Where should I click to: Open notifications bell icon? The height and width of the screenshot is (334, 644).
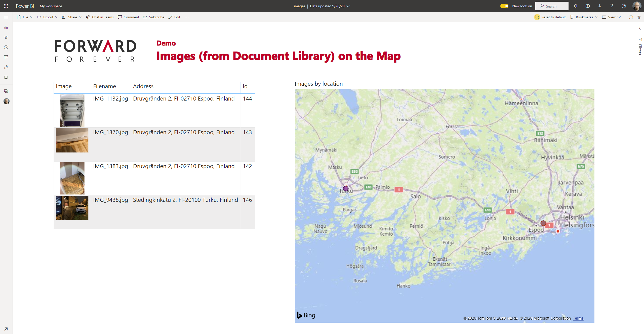pos(576,6)
